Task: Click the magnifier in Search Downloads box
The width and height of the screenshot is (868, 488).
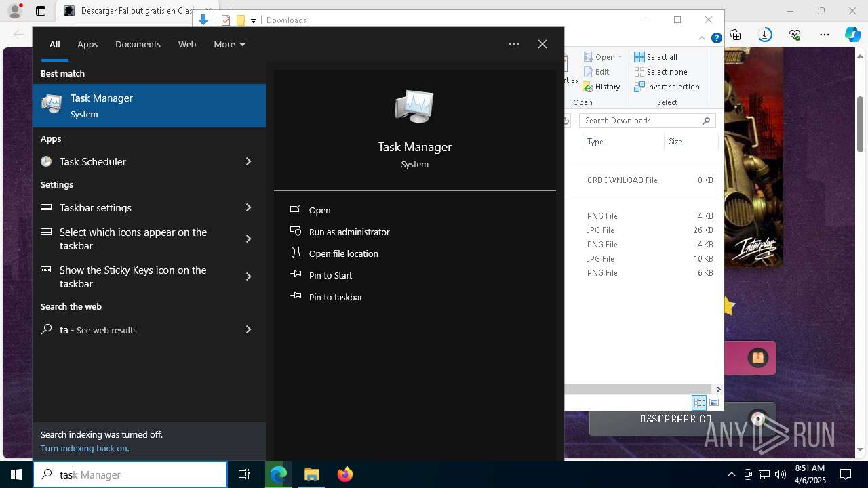Action: [706, 121]
